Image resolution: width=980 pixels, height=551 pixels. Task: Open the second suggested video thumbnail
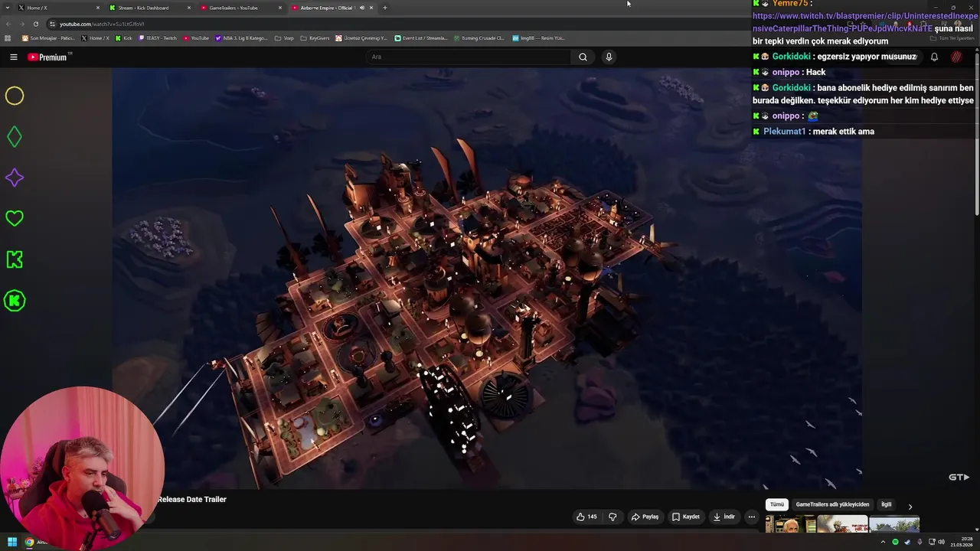point(842,525)
